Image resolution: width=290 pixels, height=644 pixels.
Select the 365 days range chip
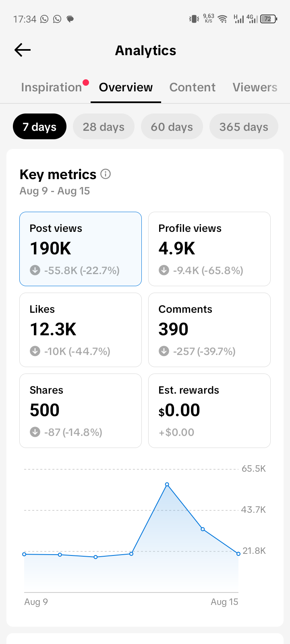pyautogui.click(x=244, y=126)
